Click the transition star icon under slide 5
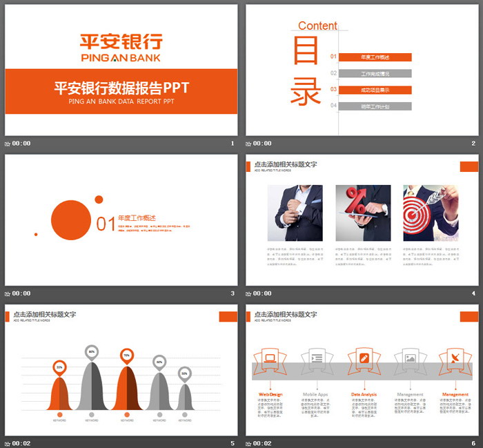 [x=8, y=443]
